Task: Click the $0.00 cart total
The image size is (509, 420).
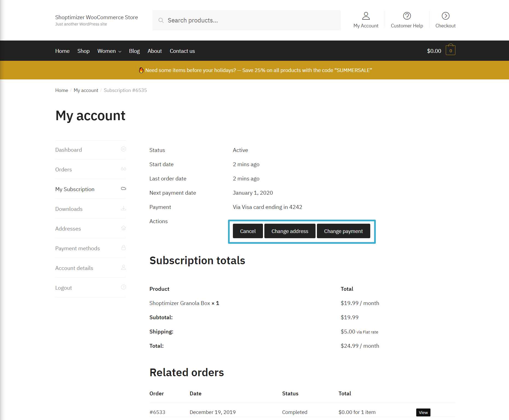Action: point(434,51)
